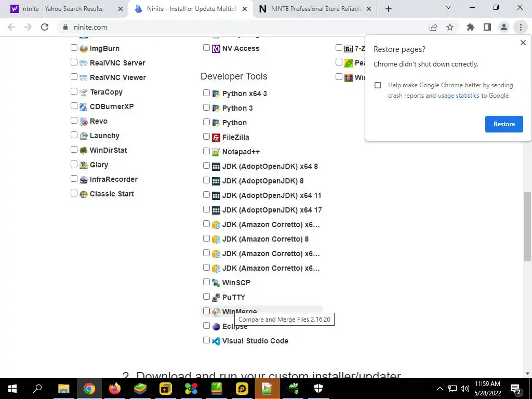Click the Eclipse icon

[x=216, y=326]
